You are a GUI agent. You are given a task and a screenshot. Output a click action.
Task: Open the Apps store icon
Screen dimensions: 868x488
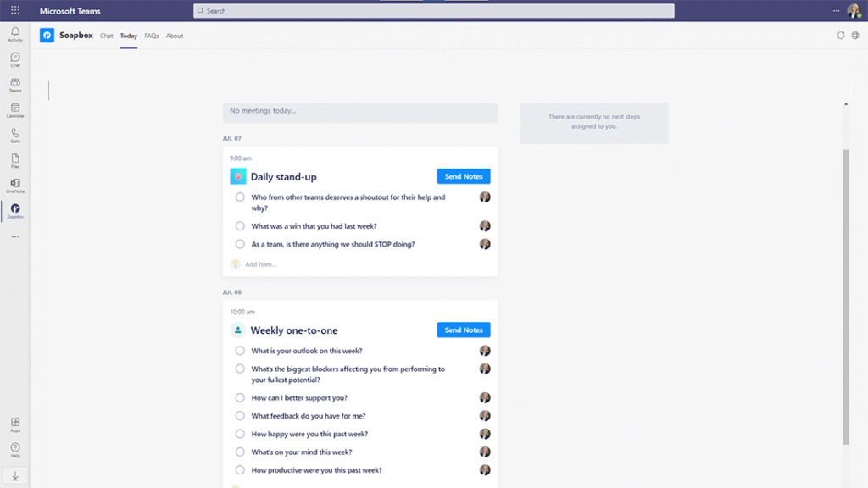(15, 424)
